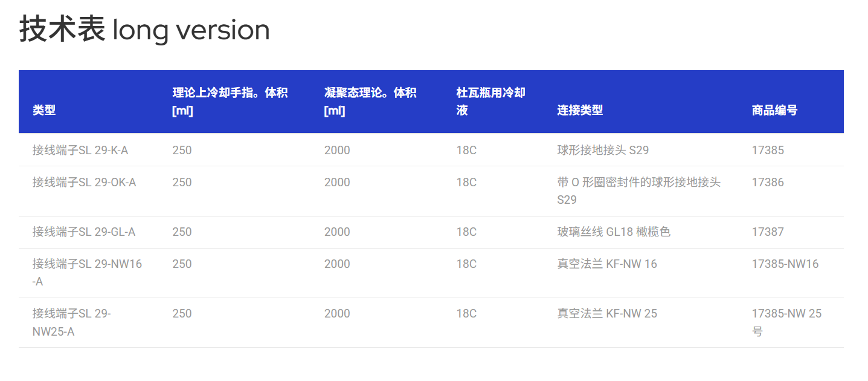Click 250 in the SL 29-K-A row

(182, 150)
